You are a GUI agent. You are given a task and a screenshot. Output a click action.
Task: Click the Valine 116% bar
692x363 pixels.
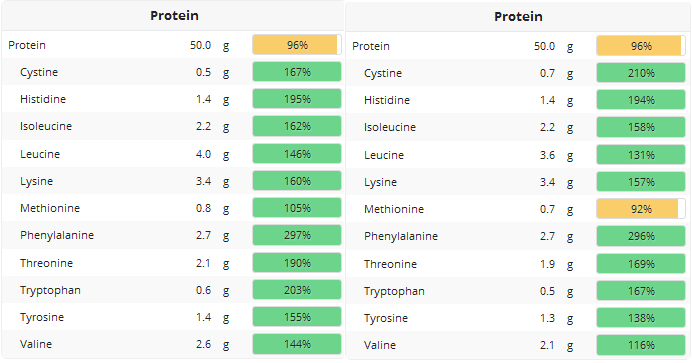[641, 345]
